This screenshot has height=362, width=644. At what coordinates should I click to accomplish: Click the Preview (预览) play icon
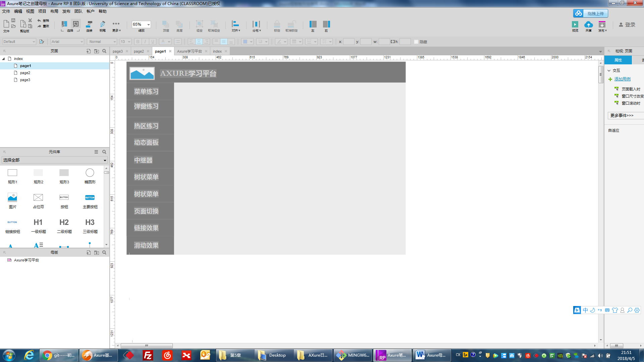(x=575, y=24)
